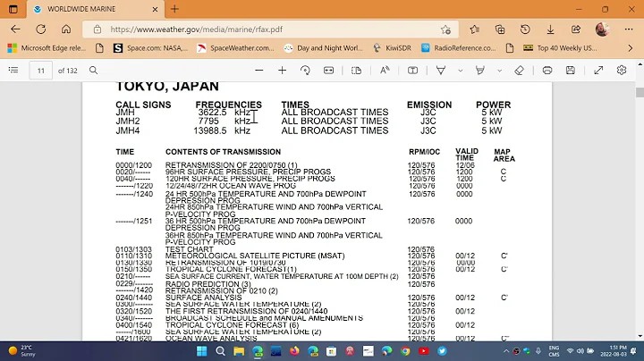Rotate the PDF page

click(x=305, y=71)
